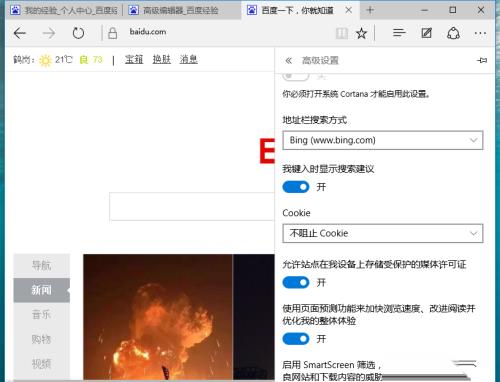Image resolution: width=500 pixels, height=382 pixels.
Task: Open the More actions ellipsis menu
Action: 480,33
